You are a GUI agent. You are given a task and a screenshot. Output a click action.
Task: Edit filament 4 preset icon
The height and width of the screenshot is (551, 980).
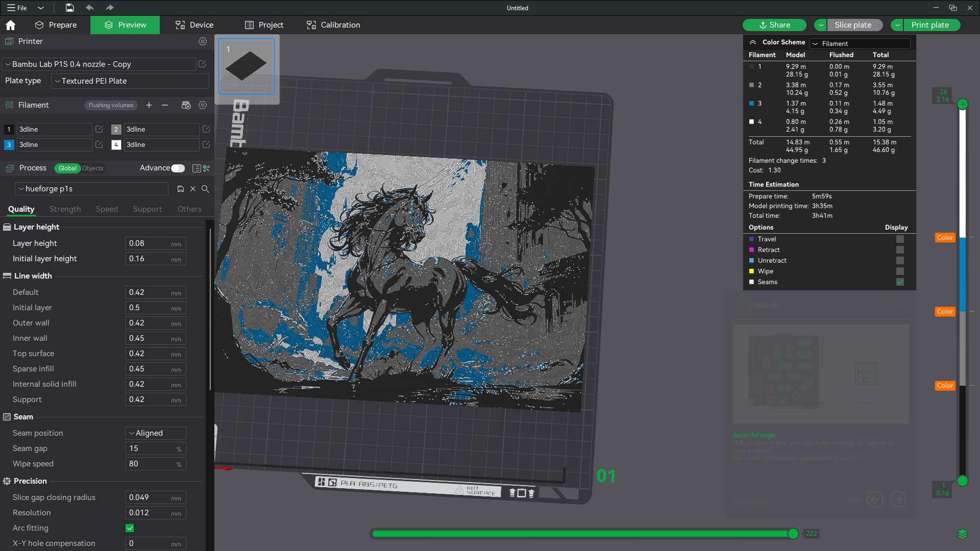[x=206, y=145]
